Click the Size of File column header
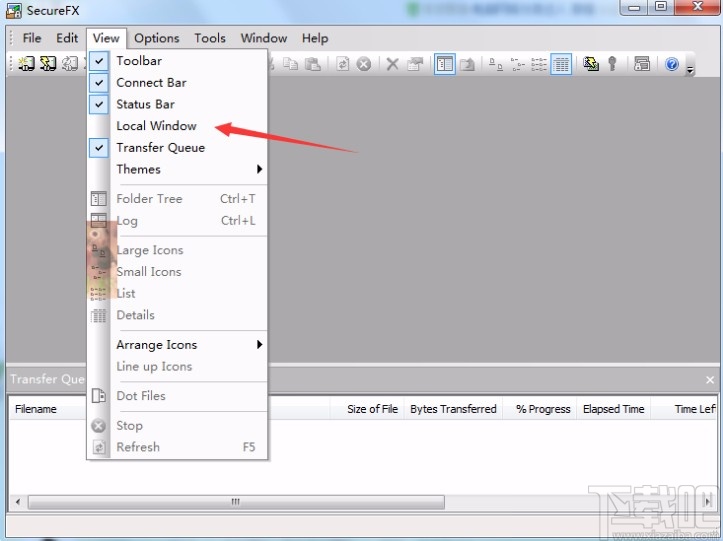 tap(367, 409)
